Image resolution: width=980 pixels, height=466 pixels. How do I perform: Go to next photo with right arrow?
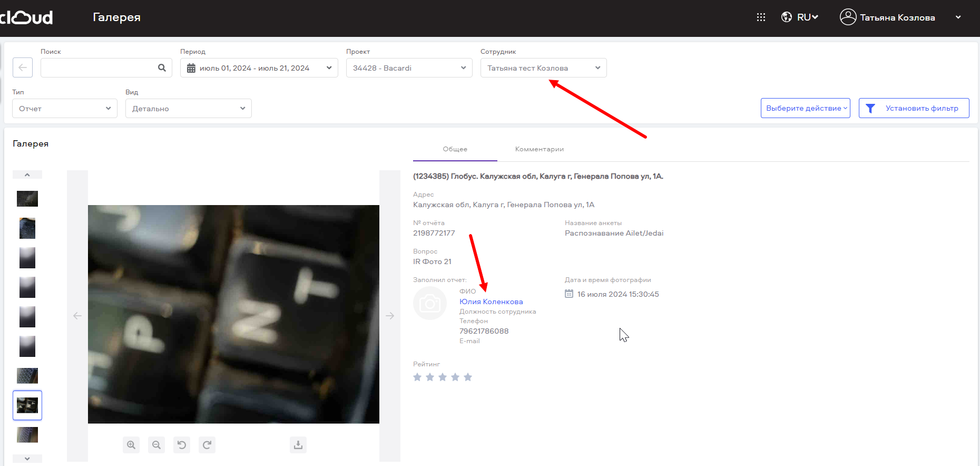click(x=390, y=316)
